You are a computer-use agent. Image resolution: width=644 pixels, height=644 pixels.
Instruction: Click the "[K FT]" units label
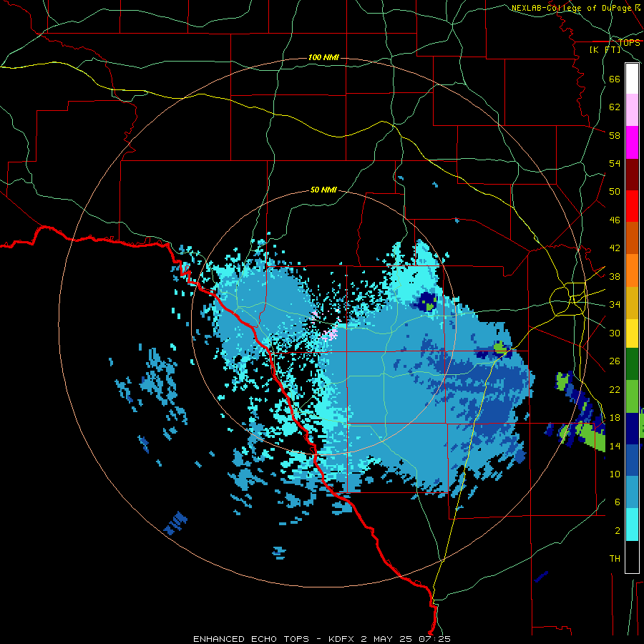point(605,49)
